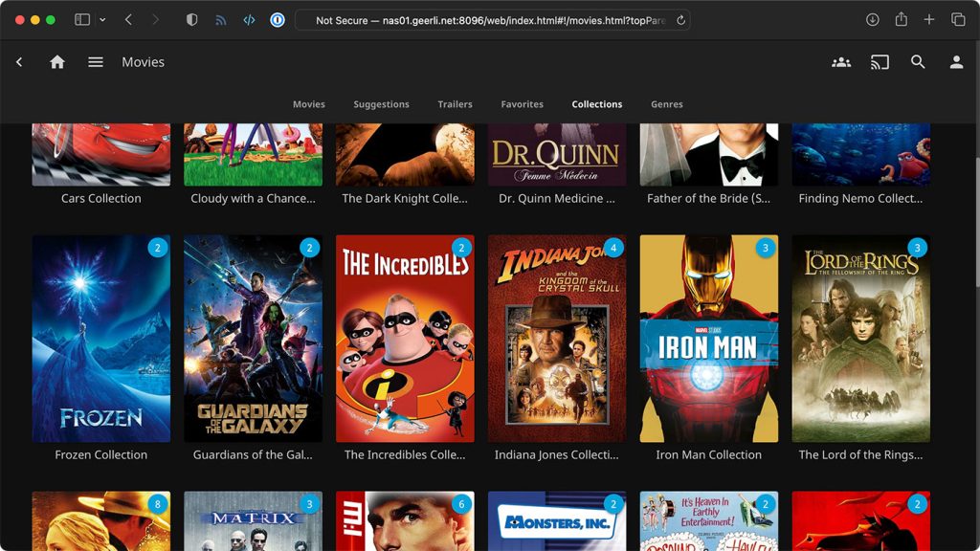The width and height of the screenshot is (980, 551).
Task: Switch to the Genres tab
Action: click(x=666, y=104)
